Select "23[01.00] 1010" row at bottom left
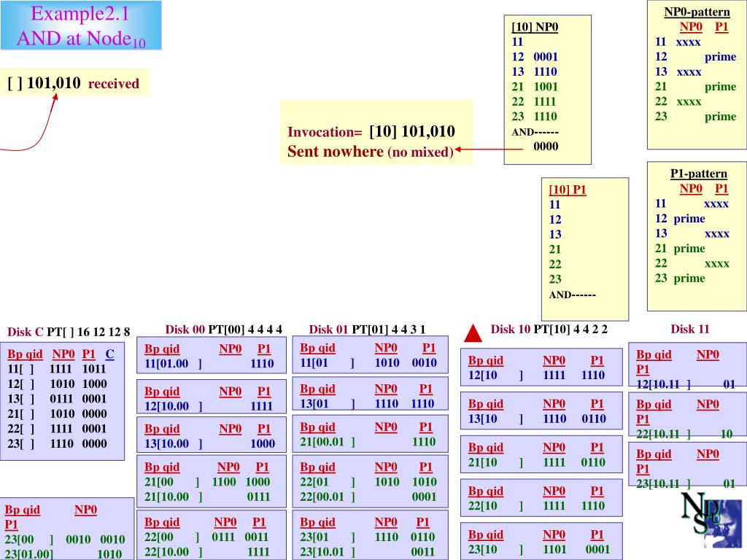Image resolution: width=747 pixels, height=560 pixels. click(63, 554)
